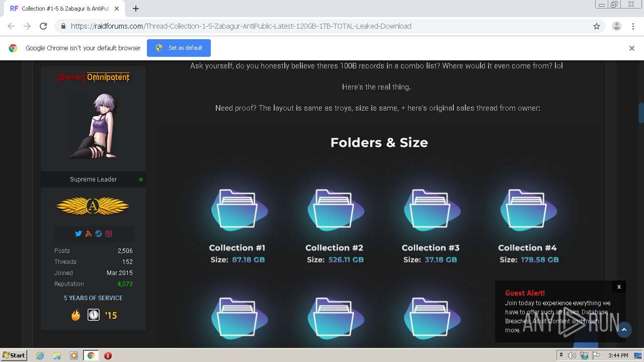Click the Folders & Size heading
The image size is (644, 362).
coord(379,143)
